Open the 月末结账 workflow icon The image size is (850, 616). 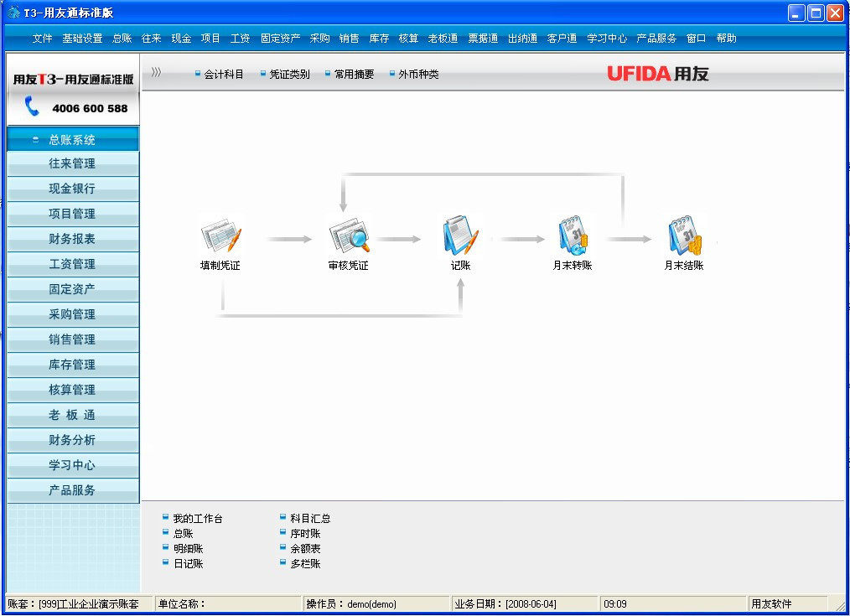[685, 236]
